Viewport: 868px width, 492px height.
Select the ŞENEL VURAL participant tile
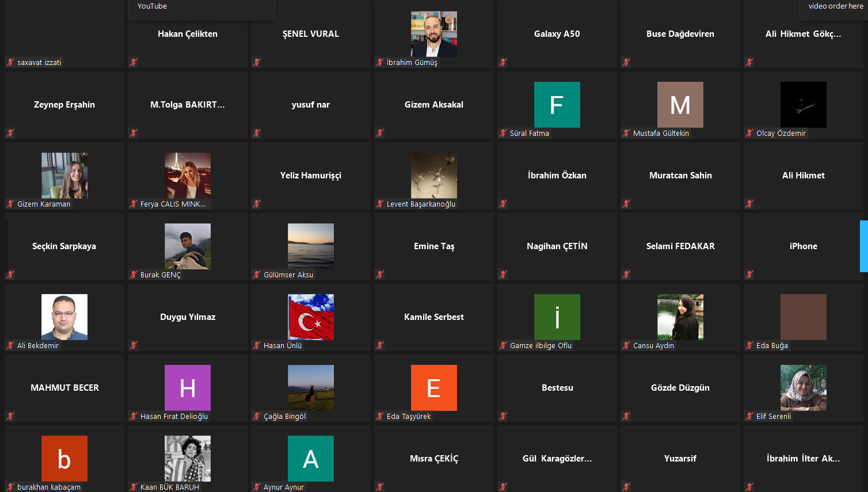pyautogui.click(x=311, y=34)
